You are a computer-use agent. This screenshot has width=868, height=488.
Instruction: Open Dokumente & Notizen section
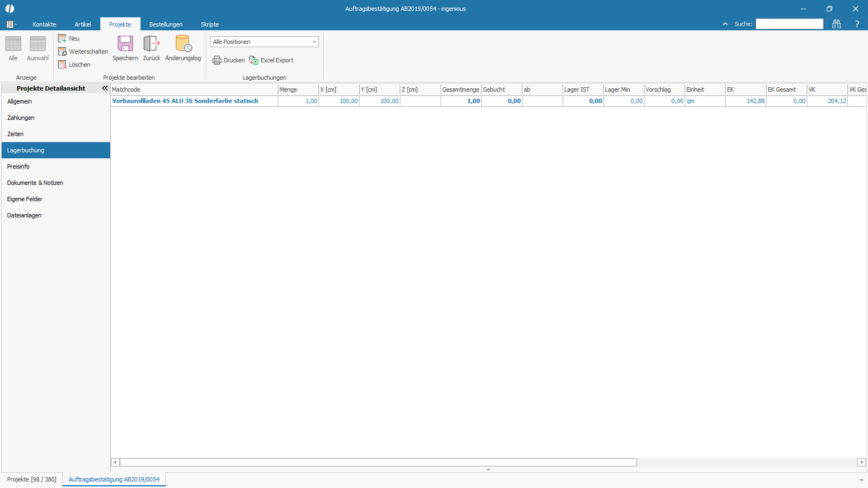[56, 183]
